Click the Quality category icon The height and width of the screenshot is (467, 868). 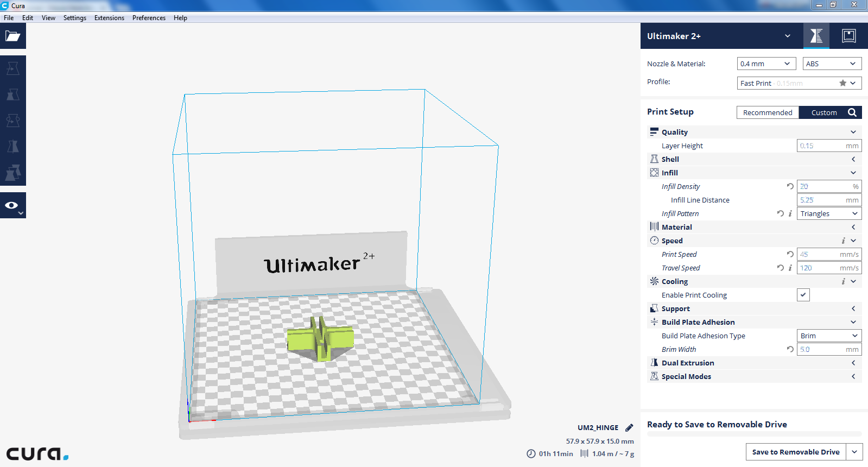click(654, 131)
